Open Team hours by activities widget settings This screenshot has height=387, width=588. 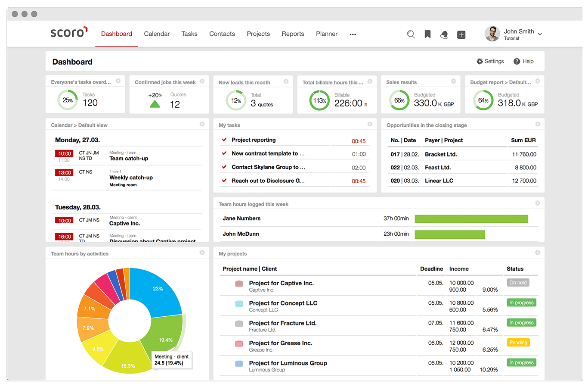[x=201, y=252]
